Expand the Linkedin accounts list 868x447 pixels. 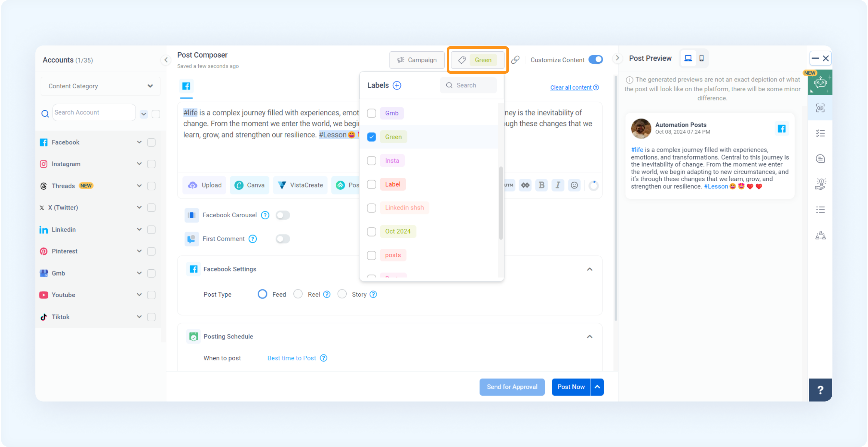[139, 230]
